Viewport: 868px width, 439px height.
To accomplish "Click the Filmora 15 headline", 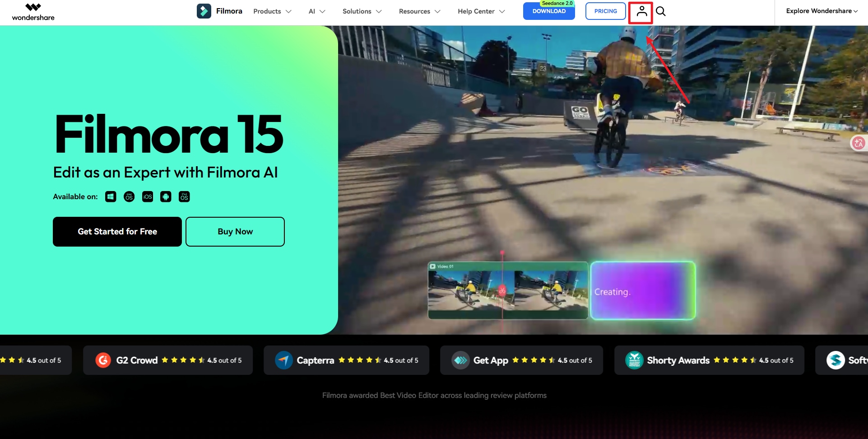I will click(x=169, y=134).
